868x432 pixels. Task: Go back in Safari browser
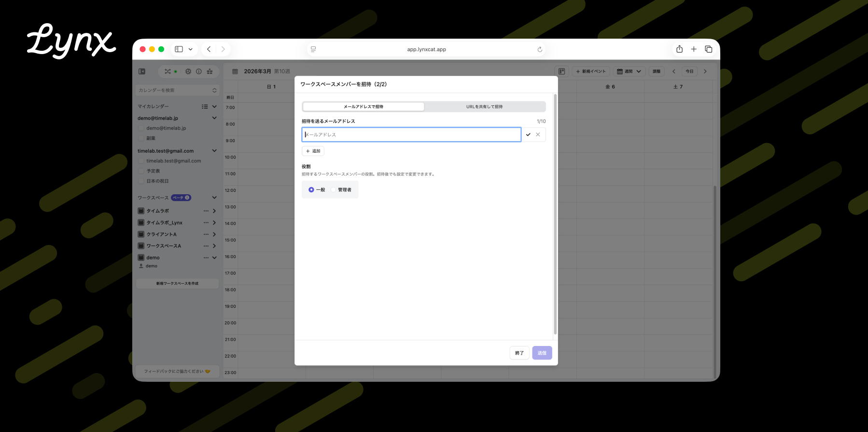coord(209,49)
